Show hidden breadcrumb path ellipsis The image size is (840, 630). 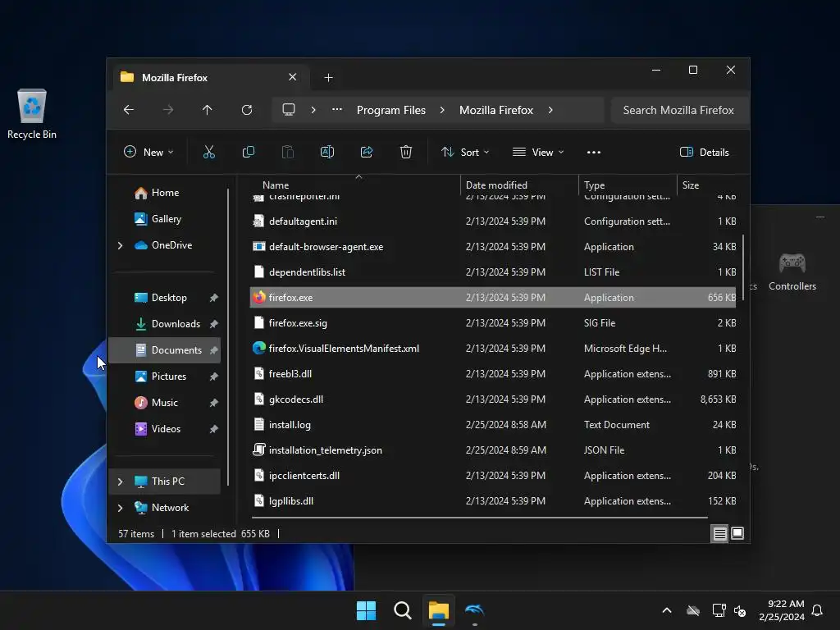pos(337,110)
